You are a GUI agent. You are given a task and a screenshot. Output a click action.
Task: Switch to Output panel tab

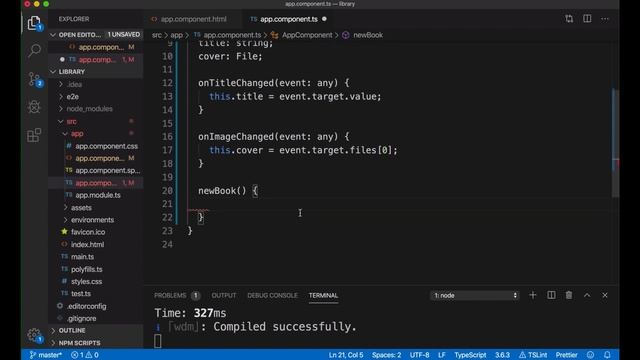click(224, 296)
